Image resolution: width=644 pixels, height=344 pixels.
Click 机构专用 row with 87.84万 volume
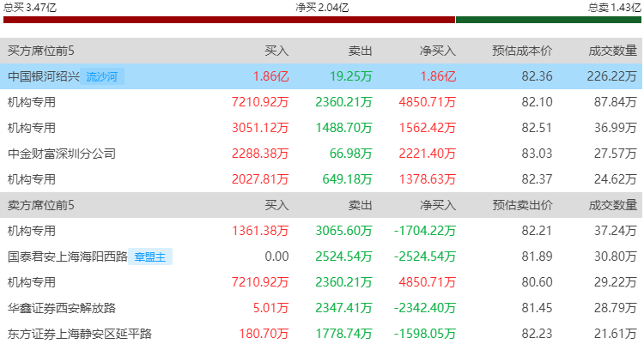coord(322,102)
